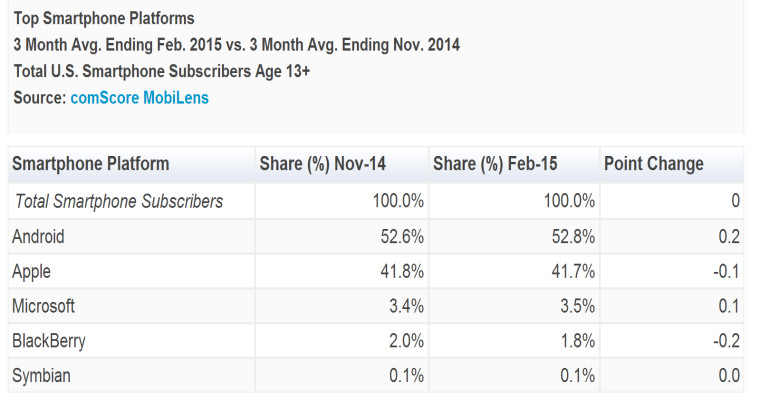This screenshot has width=760, height=405.
Task: Open the comScore MobiLens source link
Action: pos(140,98)
